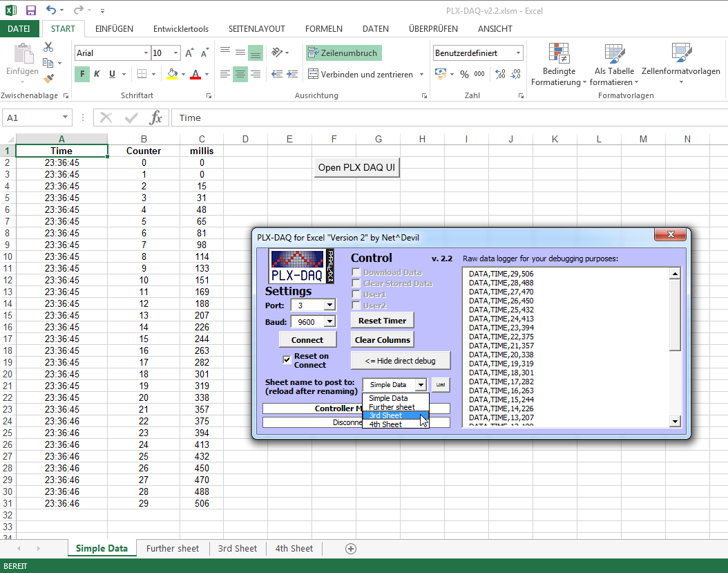Click Open PLX DAQ UI button
This screenshot has width=728, height=573.
356,167
